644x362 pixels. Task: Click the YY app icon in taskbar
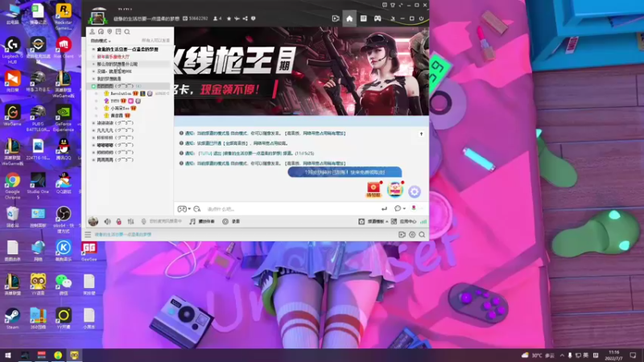74,355
